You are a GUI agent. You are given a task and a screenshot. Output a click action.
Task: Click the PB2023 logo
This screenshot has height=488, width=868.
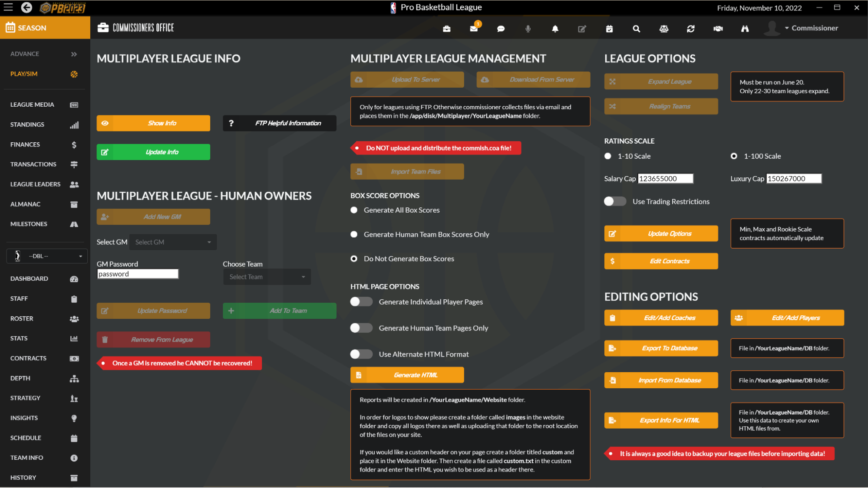63,8
